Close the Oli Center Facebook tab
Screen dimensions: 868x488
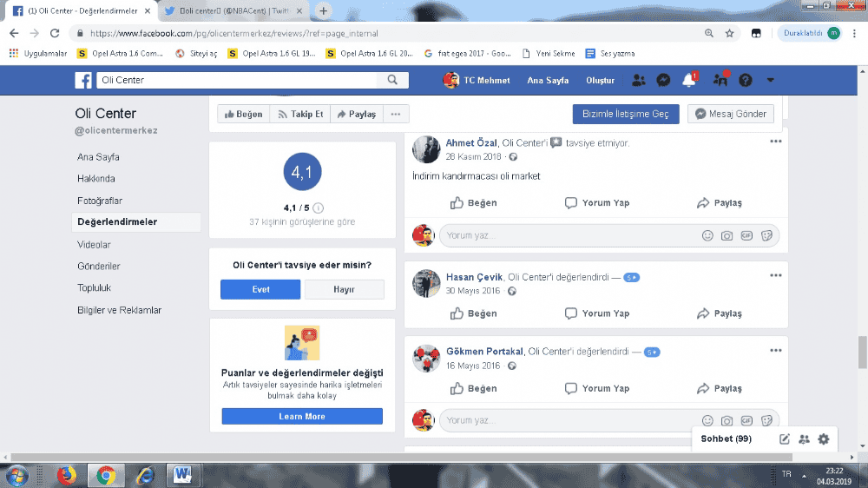coord(148,10)
